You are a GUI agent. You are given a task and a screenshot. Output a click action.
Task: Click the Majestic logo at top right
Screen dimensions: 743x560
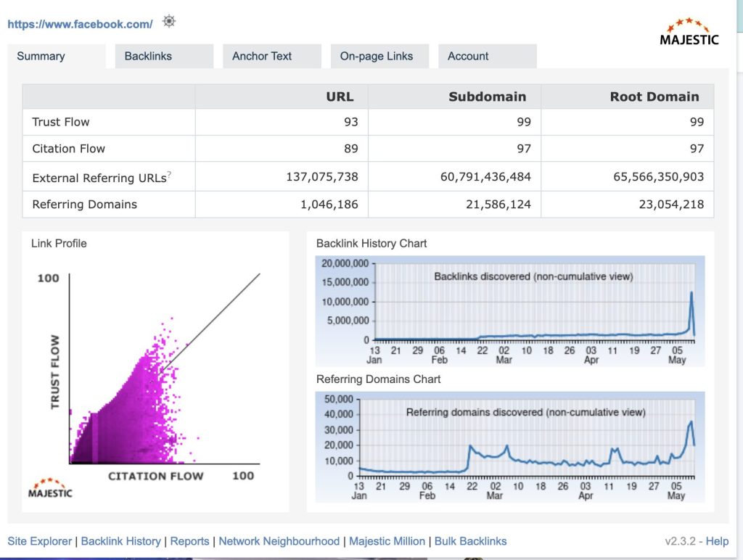[689, 32]
